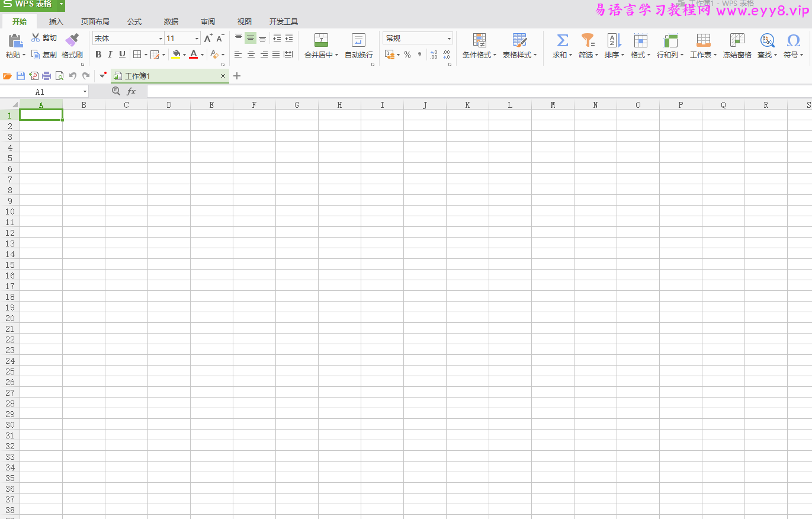Screen dimensions: 812x519
Task: Toggle align text right
Action: point(264,55)
